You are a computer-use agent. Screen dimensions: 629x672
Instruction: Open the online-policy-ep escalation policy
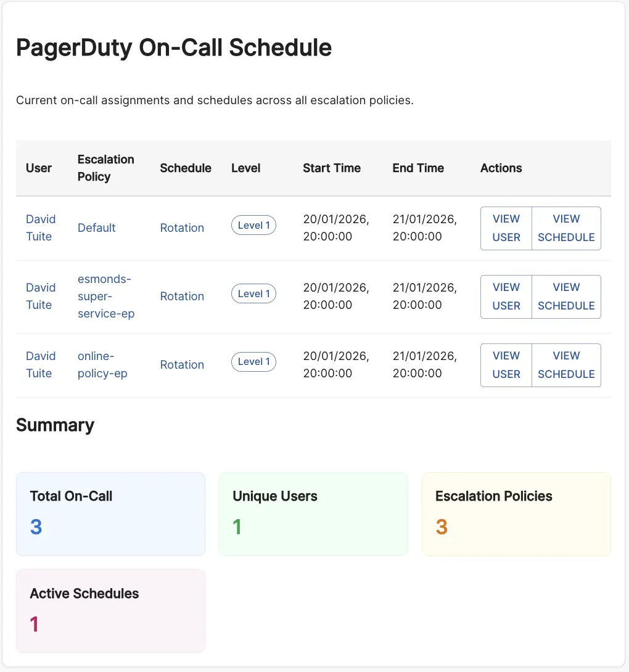102,364
